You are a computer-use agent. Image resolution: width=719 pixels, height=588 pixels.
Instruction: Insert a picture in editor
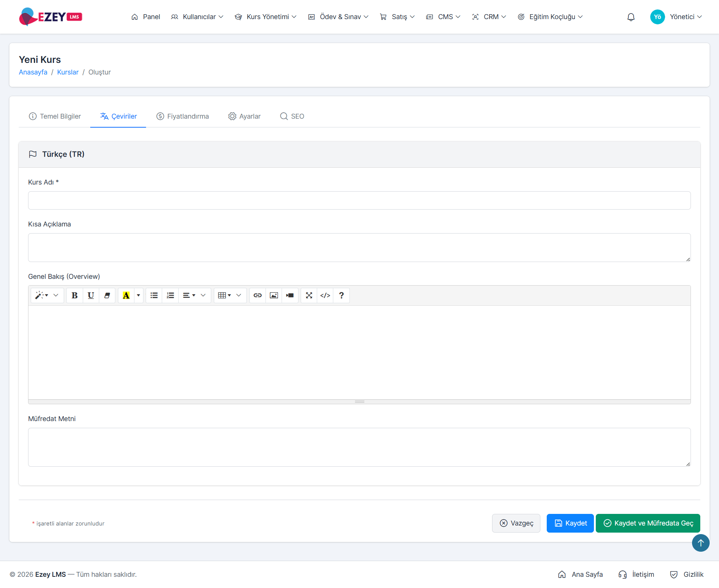tap(274, 295)
